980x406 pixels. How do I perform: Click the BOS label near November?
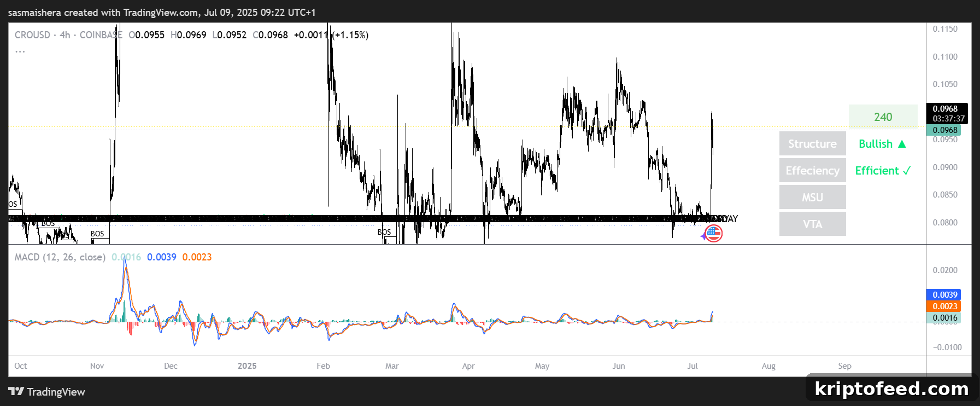pos(97,234)
